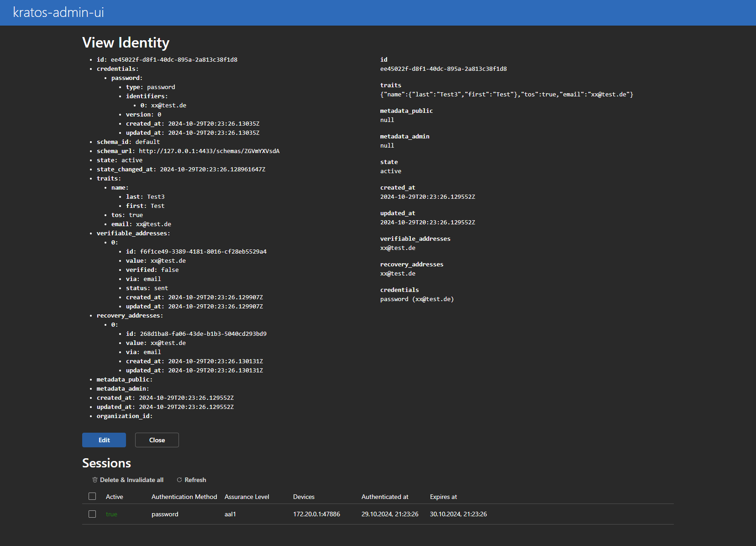The width and height of the screenshot is (756, 546).
Task: Click the 'password' authentication method cell
Action: coord(165,514)
